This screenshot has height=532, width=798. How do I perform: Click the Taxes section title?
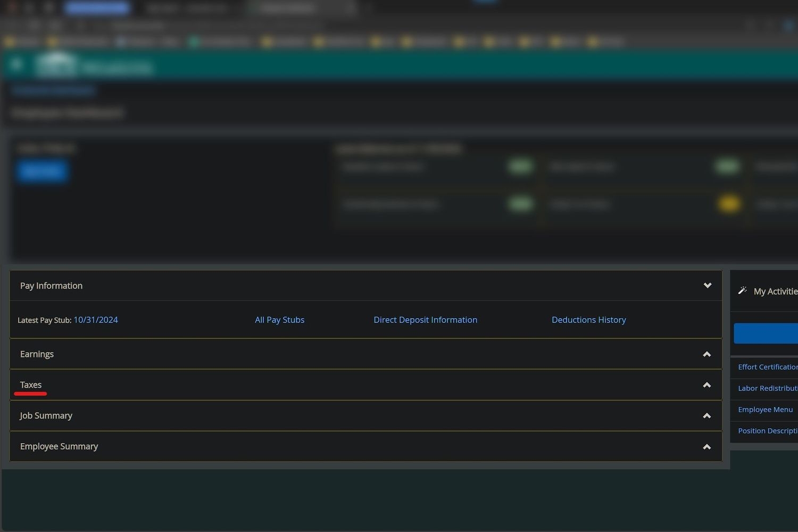point(31,385)
